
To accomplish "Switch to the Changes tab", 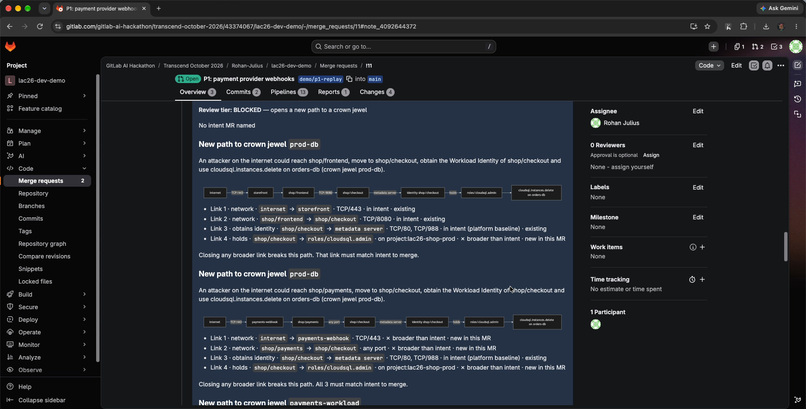I will [x=377, y=92].
